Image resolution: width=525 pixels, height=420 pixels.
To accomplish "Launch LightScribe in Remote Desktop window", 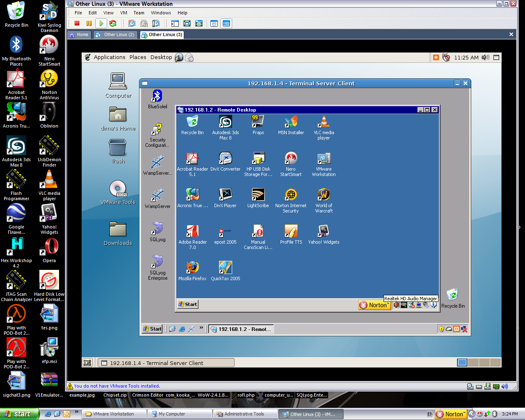I will [258, 197].
